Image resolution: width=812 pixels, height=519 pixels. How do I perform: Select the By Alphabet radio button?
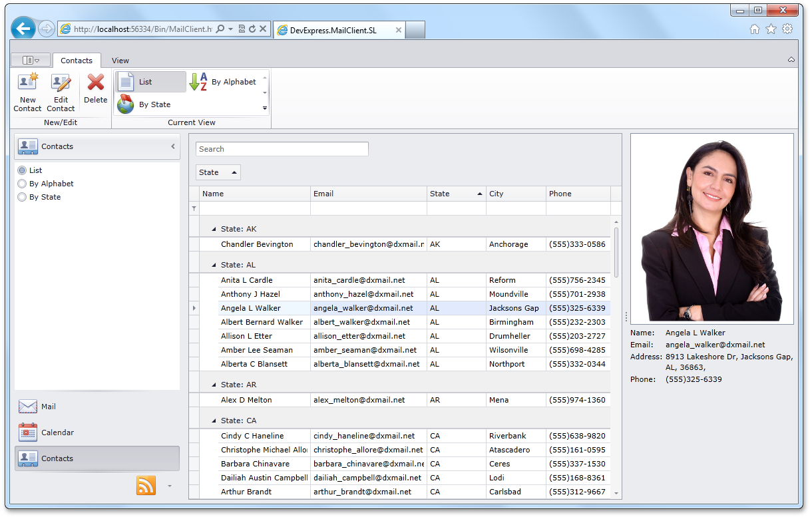pyautogui.click(x=22, y=184)
